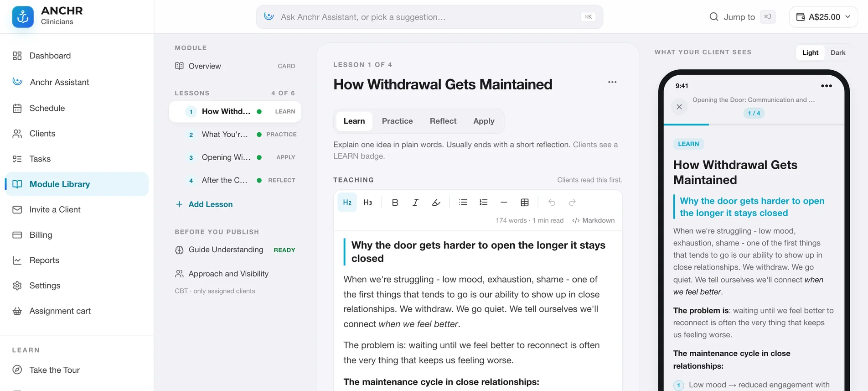
Task: Switch editor to Markdown mode
Action: pyautogui.click(x=593, y=220)
